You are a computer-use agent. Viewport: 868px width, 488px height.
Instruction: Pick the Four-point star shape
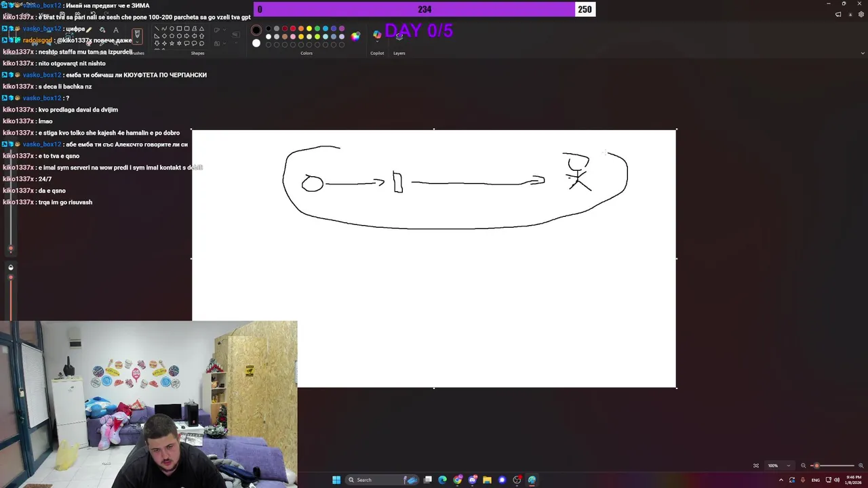(164, 43)
